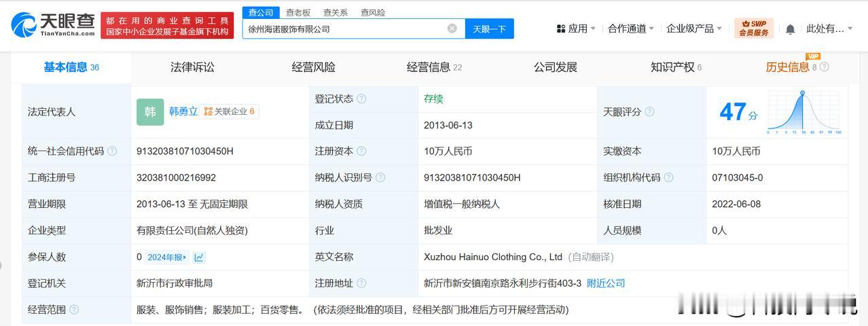Click the help icon beside 统一社会信用代码
The image size is (868, 326).
(112, 151)
